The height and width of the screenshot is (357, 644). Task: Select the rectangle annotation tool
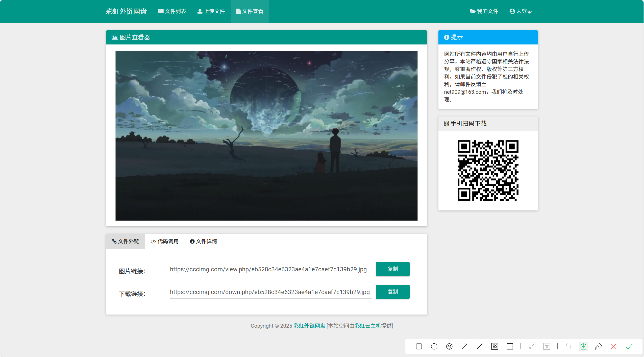(419, 346)
